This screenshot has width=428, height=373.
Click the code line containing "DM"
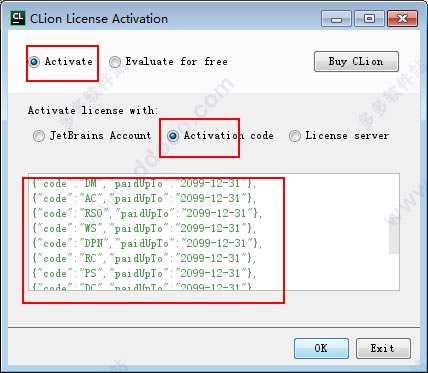click(144, 184)
